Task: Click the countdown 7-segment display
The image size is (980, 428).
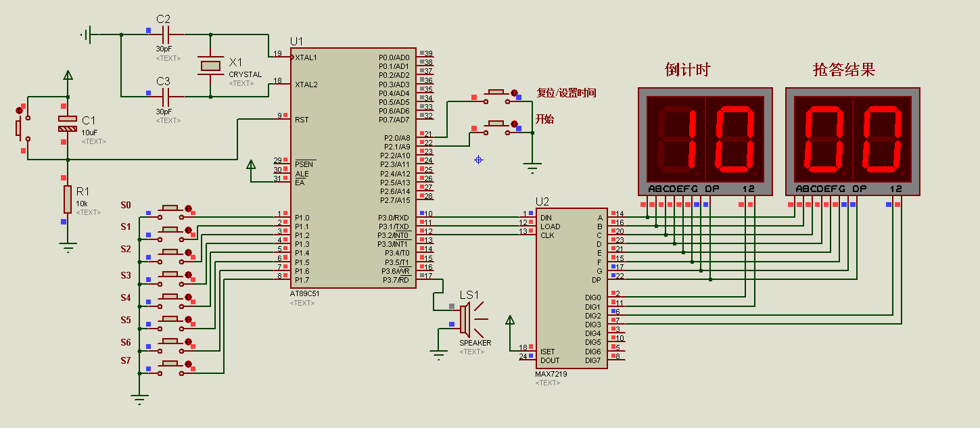Action: click(705, 141)
